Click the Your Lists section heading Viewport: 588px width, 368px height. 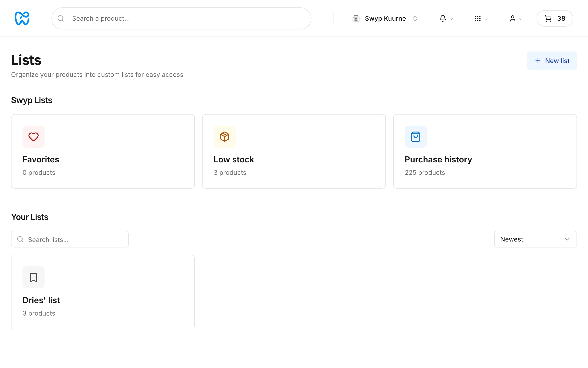(30, 217)
